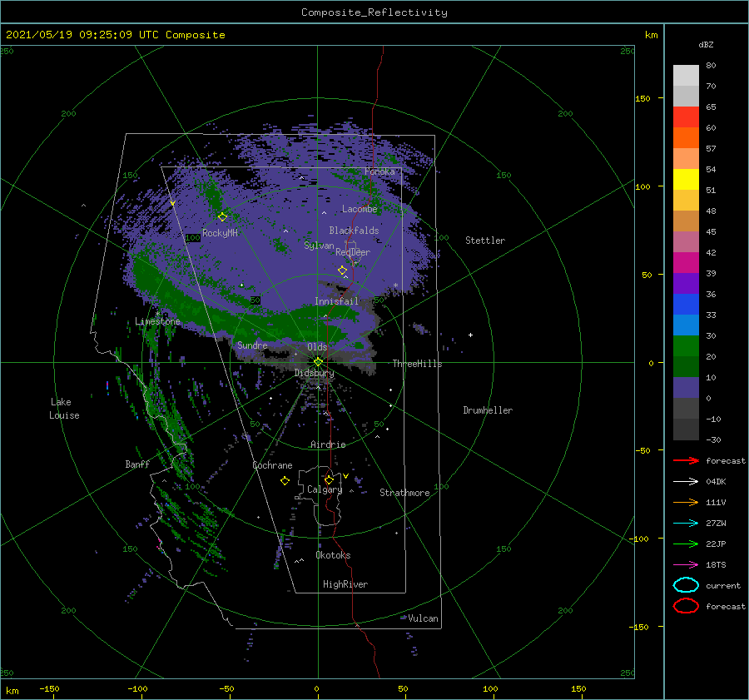
Task: Select the 04DK legend text
Action: (x=716, y=482)
